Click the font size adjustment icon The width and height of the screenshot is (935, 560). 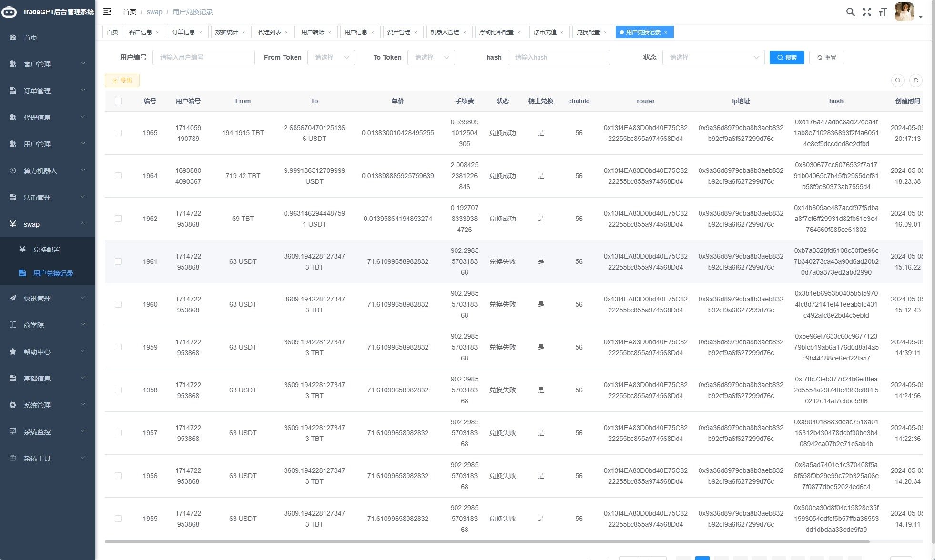coord(883,12)
